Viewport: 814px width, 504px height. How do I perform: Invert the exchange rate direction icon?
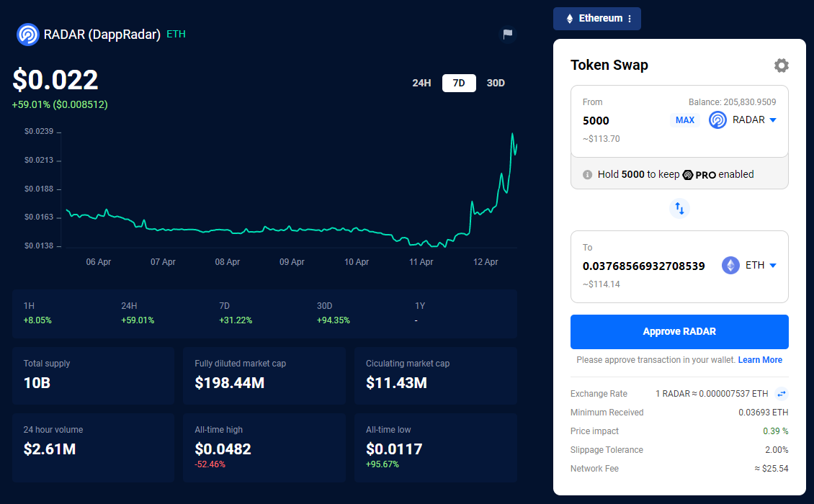781,393
